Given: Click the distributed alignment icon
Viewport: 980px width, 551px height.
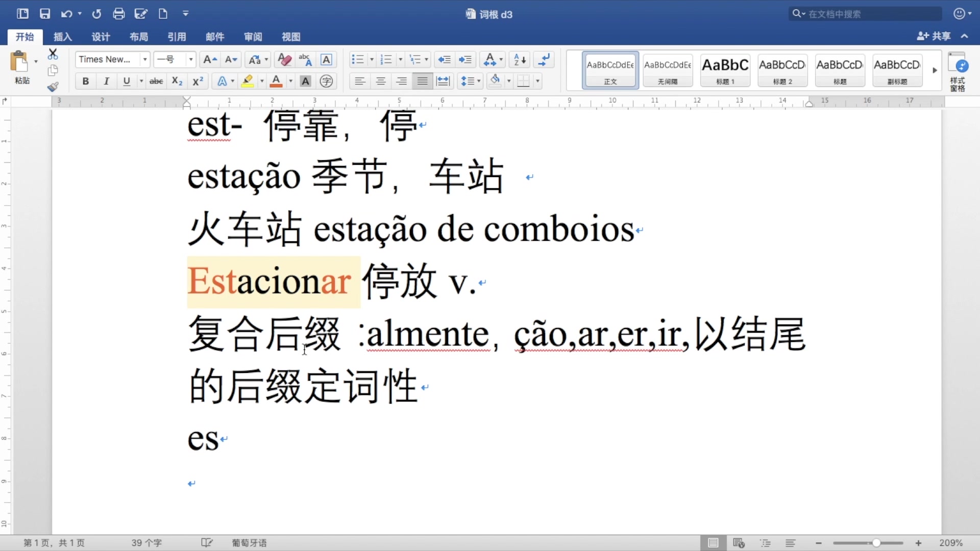Looking at the screenshot, I should pos(443,81).
